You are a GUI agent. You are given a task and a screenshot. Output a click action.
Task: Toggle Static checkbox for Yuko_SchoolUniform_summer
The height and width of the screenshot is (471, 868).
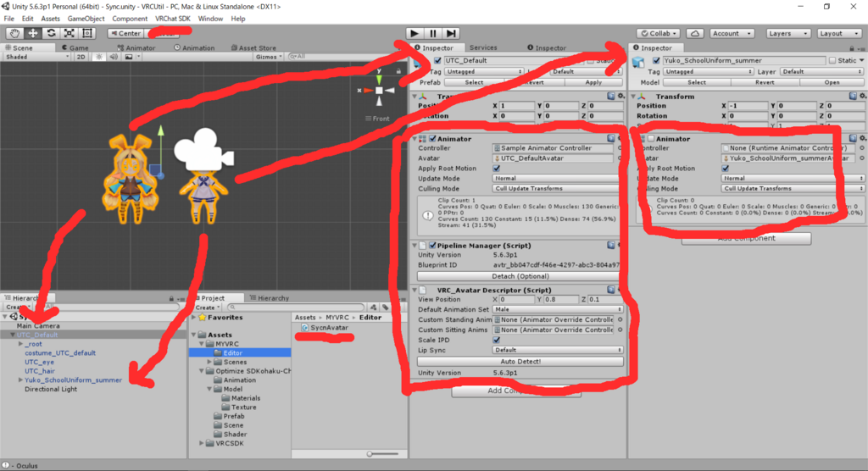click(x=832, y=60)
